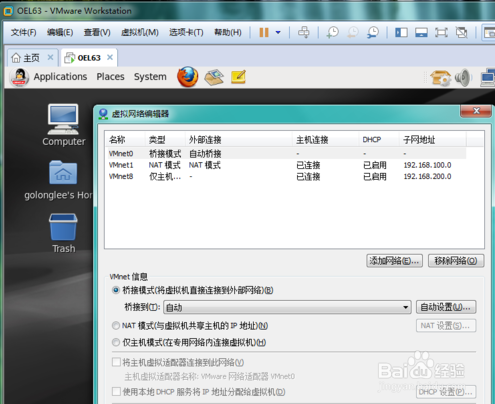The height and width of the screenshot is (404, 495).
Task: Close the OEL63 tab
Action: [110, 57]
